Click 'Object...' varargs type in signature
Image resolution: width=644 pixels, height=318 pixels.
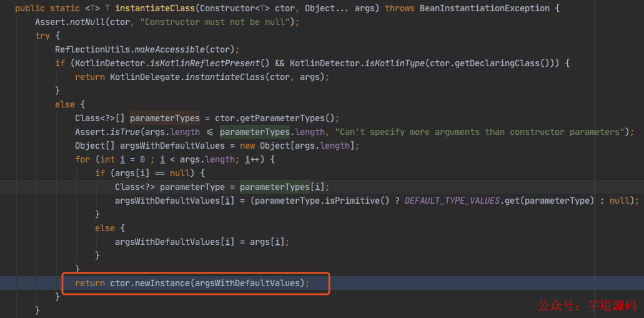(x=327, y=8)
